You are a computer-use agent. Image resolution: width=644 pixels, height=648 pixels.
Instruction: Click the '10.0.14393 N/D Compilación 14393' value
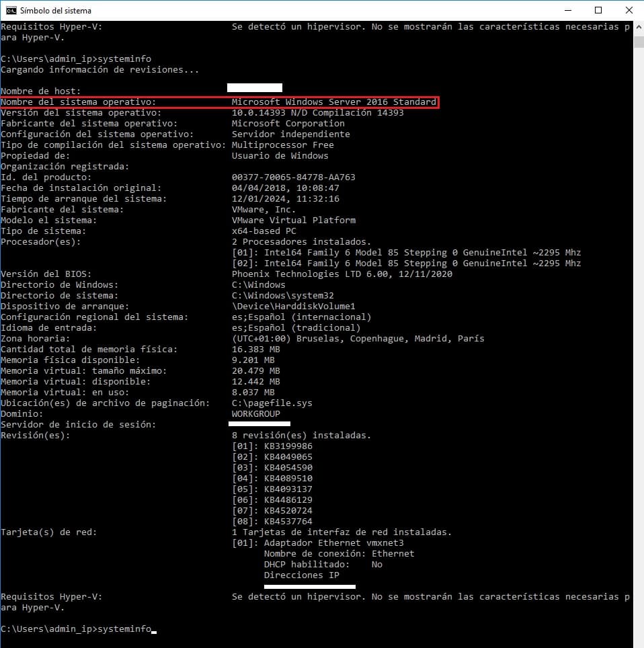(317, 112)
